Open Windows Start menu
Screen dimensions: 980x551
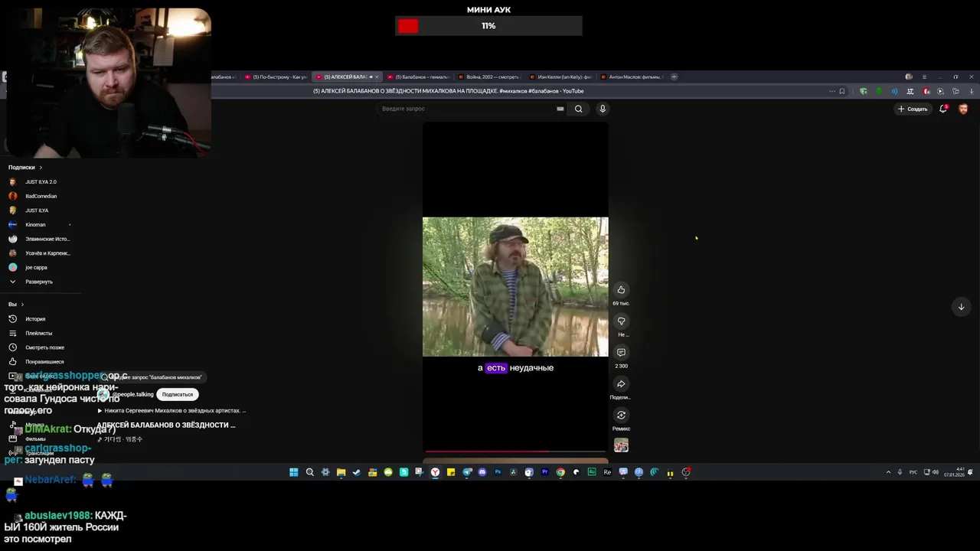pyautogui.click(x=294, y=472)
